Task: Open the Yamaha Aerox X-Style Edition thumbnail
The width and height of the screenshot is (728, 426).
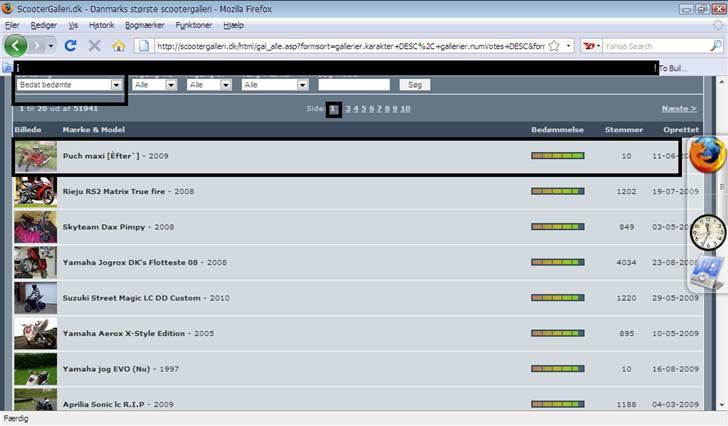Action: (36, 333)
